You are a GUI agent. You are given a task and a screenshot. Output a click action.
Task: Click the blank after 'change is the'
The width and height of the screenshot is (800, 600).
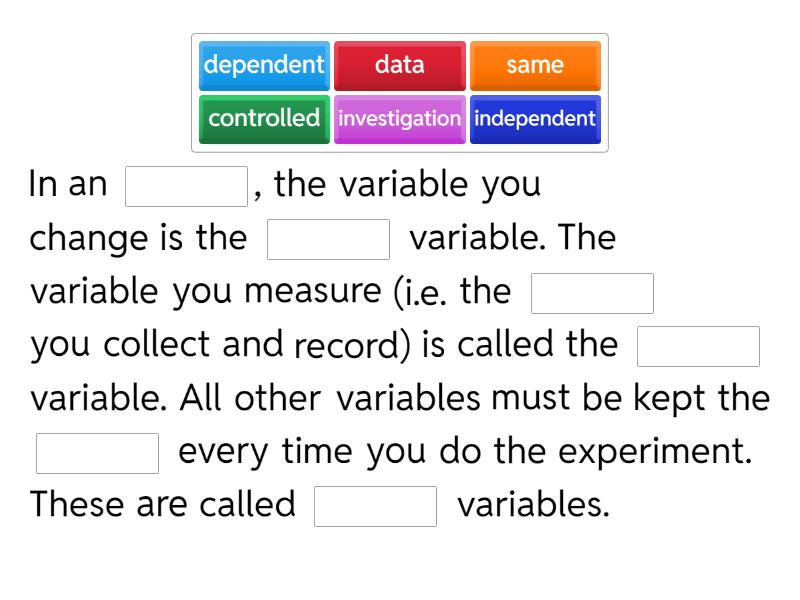click(x=329, y=240)
